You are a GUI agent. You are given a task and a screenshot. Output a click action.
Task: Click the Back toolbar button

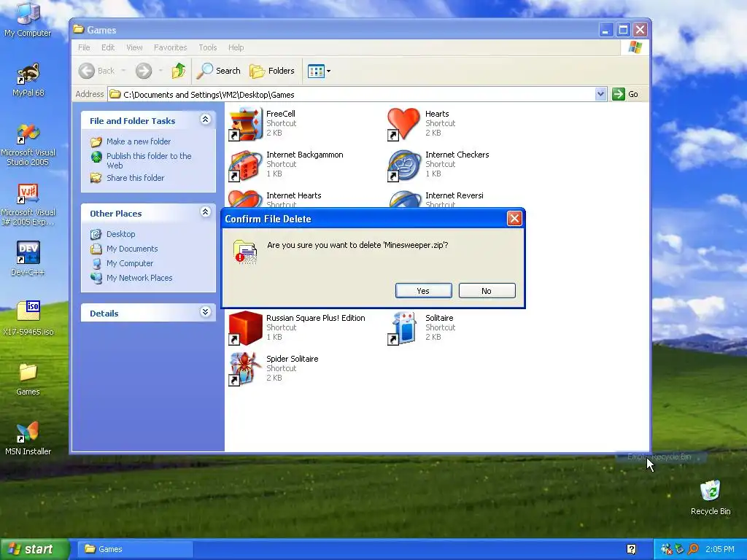point(97,71)
